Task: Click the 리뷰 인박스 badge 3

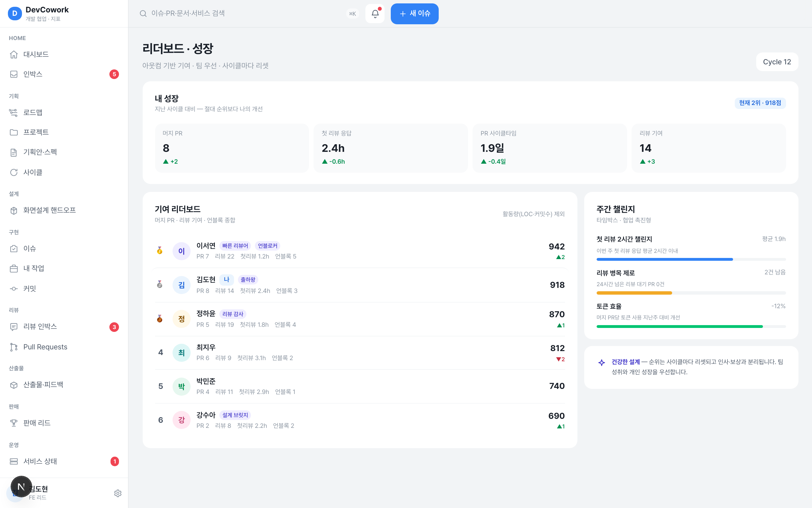Action: click(114, 327)
